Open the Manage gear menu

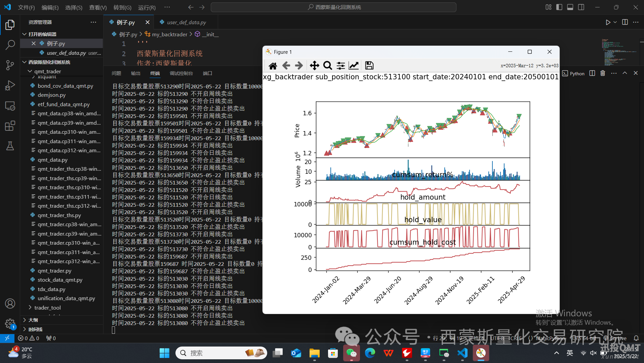click(x=10, y=324)
